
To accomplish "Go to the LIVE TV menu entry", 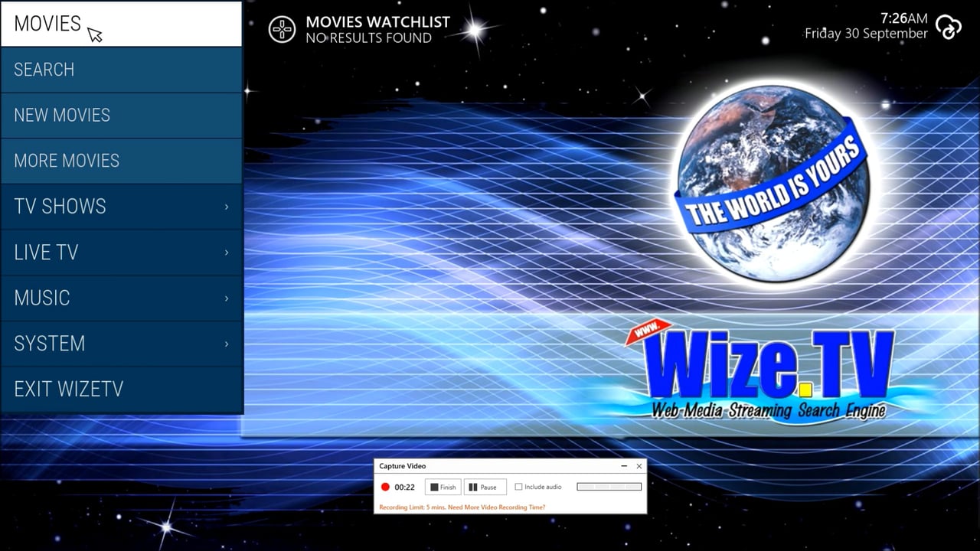I will point(121,253).
